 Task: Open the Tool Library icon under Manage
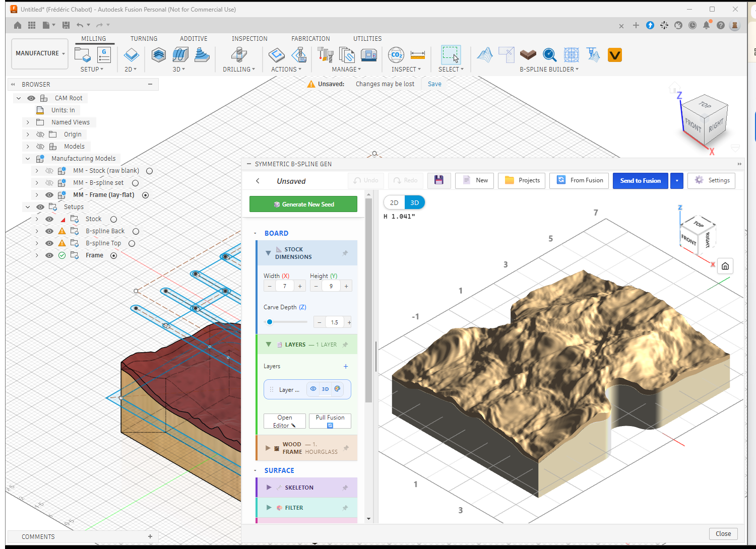coord(326,54)
